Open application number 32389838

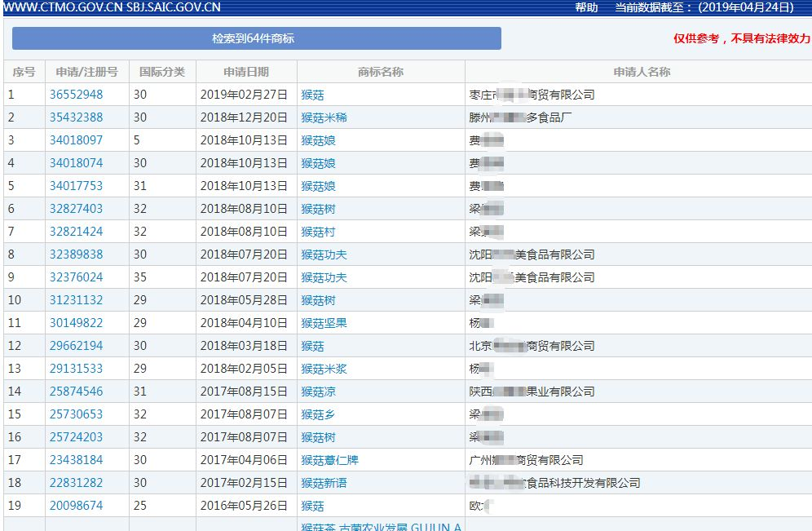pyautogui.click(x=76, y=254)
